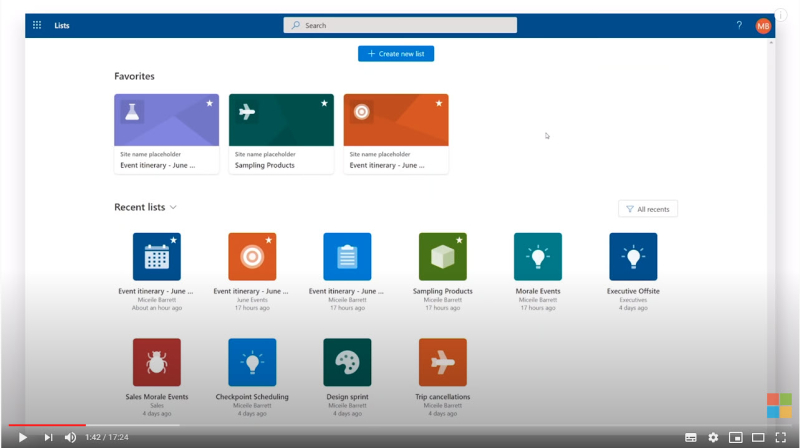Screen dimensions: 800x448
Task: Unfavorite star on green airplane card
Action: pyautogui.click(x=324, y=103)
